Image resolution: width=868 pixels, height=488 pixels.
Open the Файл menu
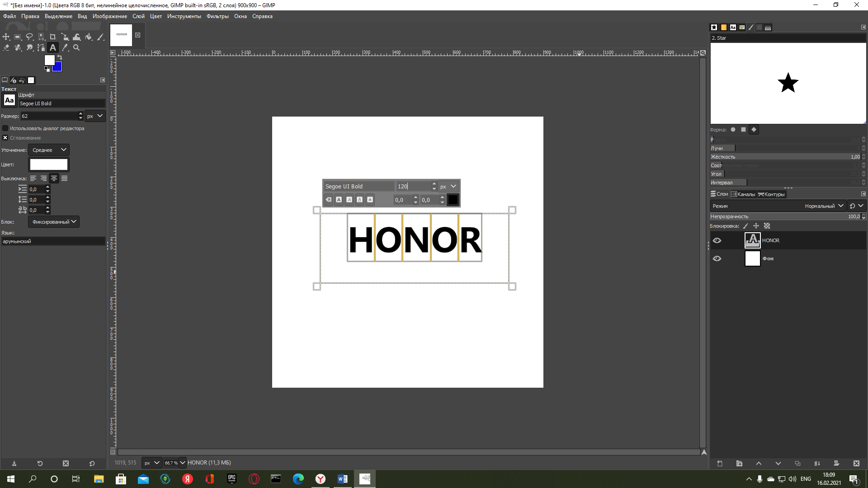point(9,16)
